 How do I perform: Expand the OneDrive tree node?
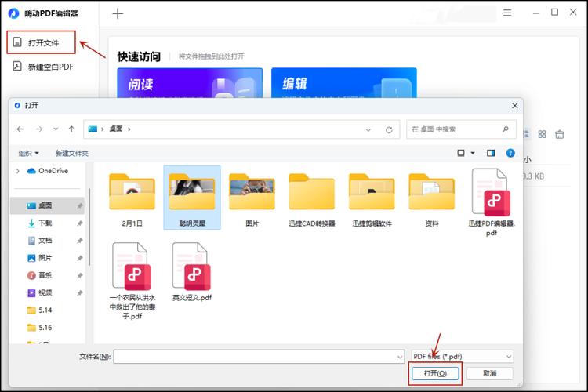17,171
